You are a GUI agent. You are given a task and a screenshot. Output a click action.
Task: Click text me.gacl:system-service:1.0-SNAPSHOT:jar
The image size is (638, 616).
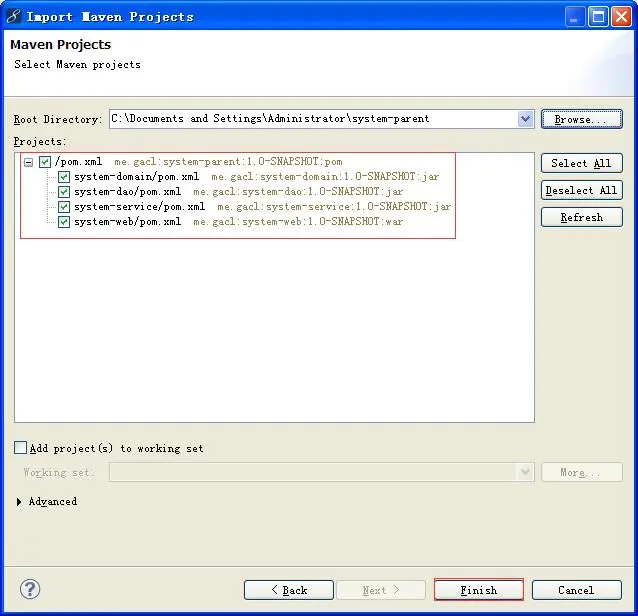click(x=334, y=207)
